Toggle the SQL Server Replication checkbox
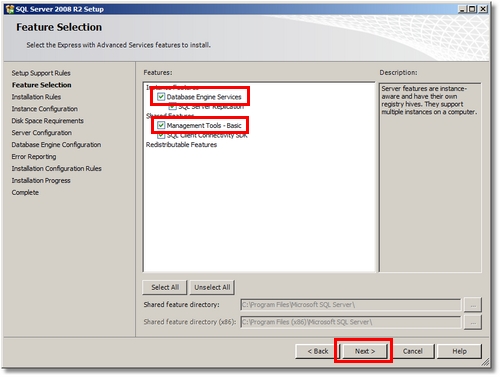This screenshot has width=500, height=377. 172,107
